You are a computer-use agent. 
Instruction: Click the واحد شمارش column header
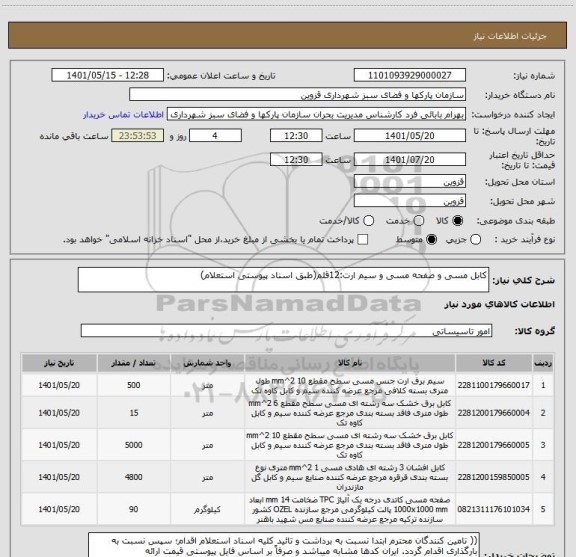(208, 363)
